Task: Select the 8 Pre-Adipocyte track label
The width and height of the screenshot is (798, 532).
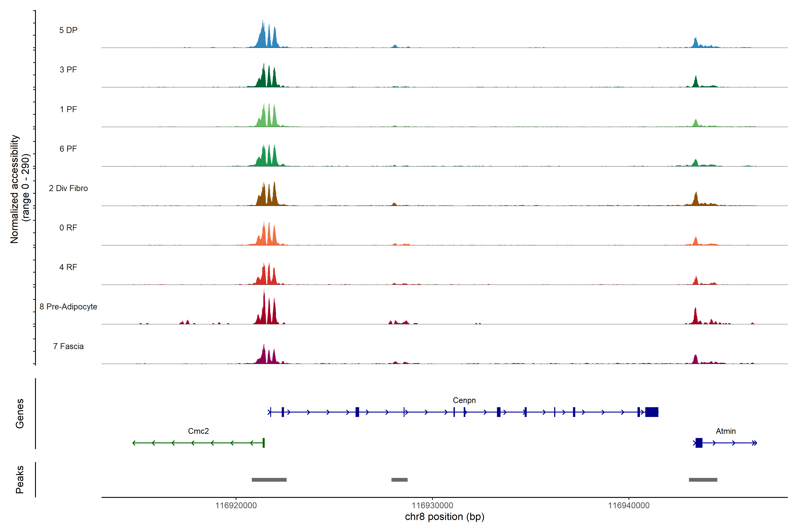Action: pos(68,306)
